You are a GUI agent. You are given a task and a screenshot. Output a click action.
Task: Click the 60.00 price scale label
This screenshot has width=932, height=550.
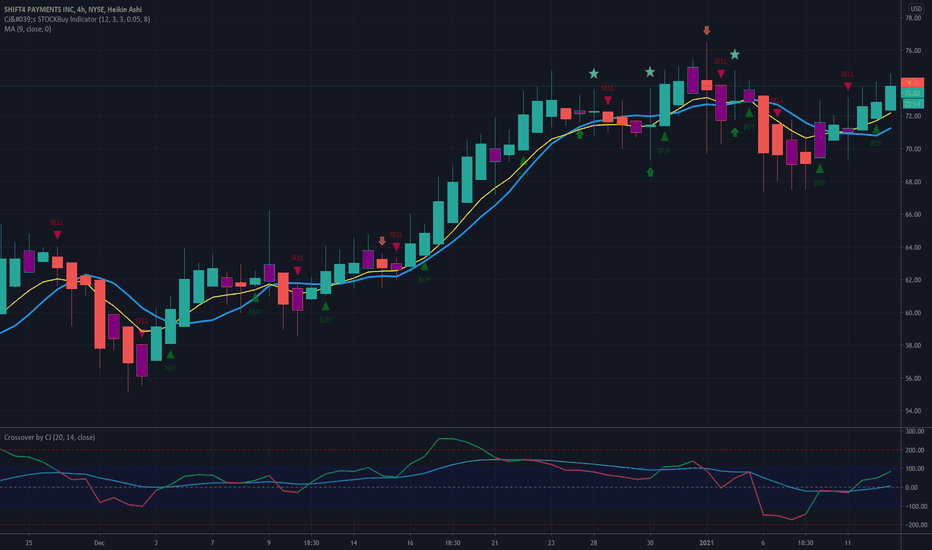(x=913, y=313)
